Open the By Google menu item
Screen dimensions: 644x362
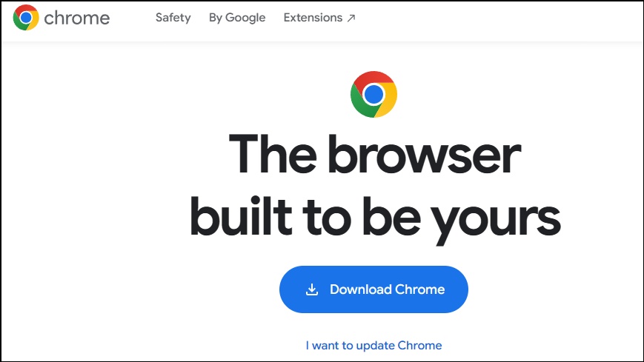coord(237,18)
